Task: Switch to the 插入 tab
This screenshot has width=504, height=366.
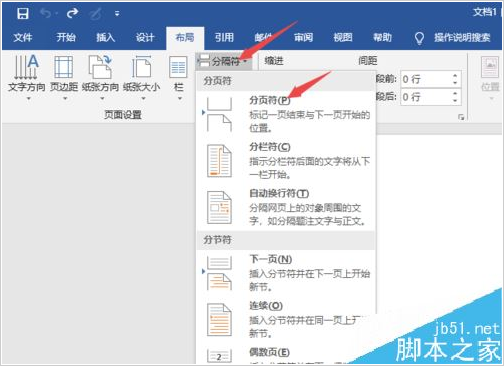Action: tap(105, 37)
